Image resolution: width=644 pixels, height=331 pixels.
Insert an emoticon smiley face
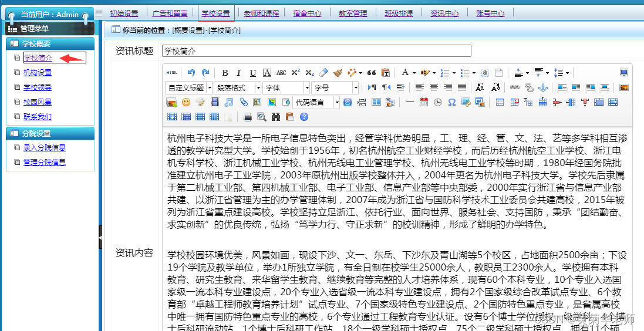pos(186,102)
